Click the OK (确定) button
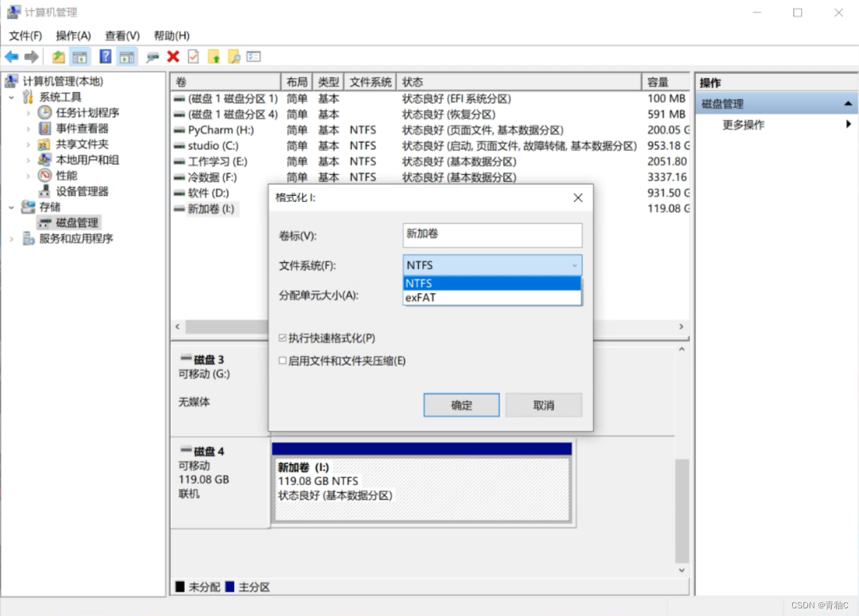The height and width of the screenshot is (616, 859). coord(461,405)
